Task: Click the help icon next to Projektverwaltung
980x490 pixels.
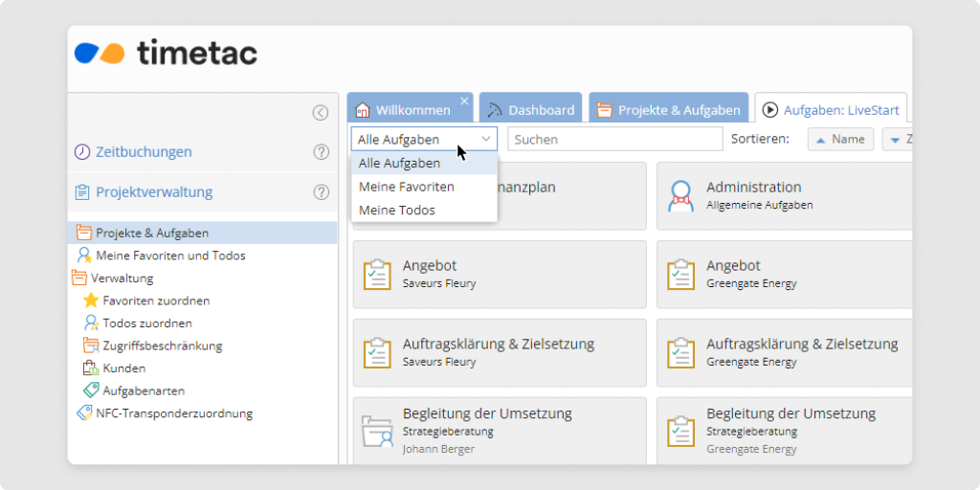Action: [x=322, y=192]
